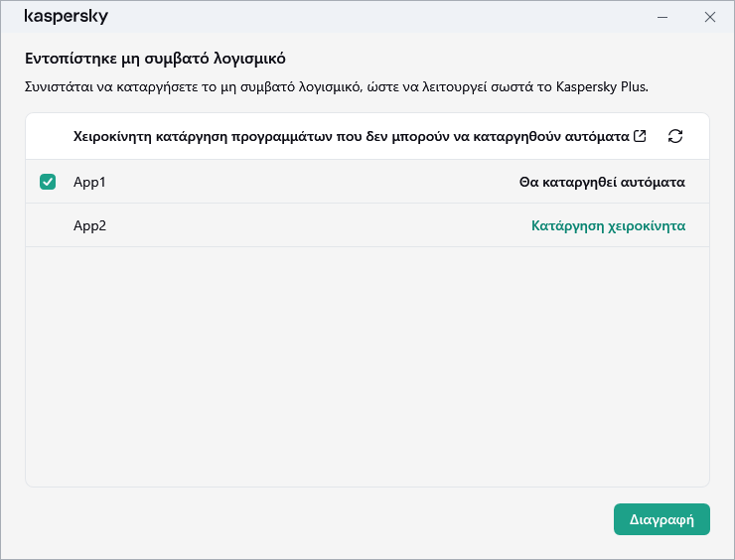Click the empty space left of Διαγραφή button

[318, 519]
